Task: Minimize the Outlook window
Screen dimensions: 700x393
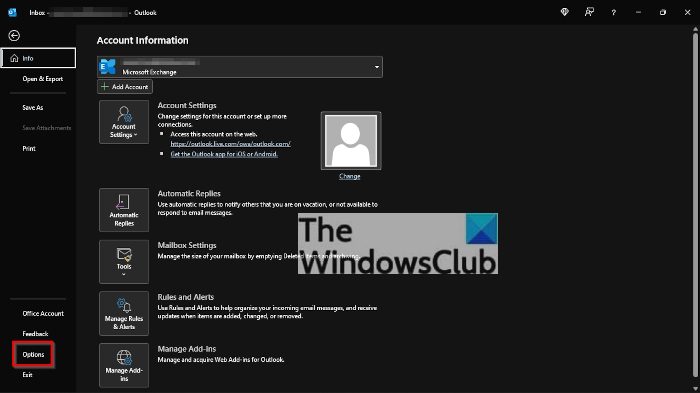Action: [x=638, y=13]
